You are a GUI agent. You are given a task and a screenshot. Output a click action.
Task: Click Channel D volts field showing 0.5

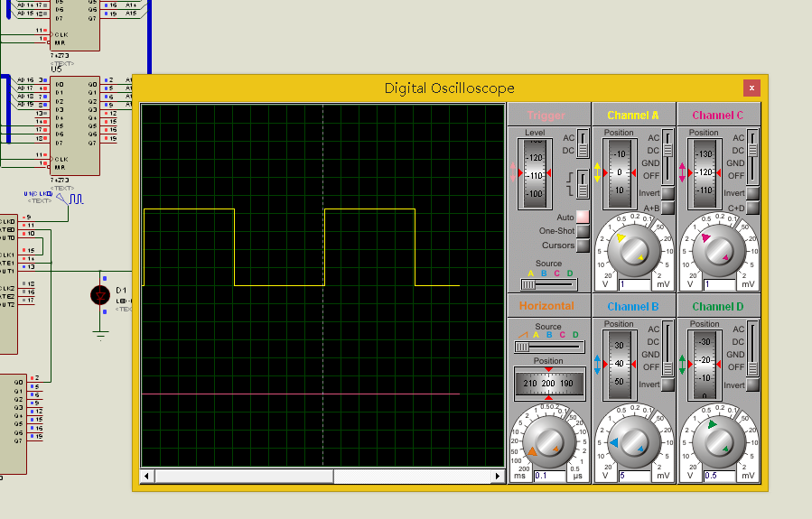[719, 476]
